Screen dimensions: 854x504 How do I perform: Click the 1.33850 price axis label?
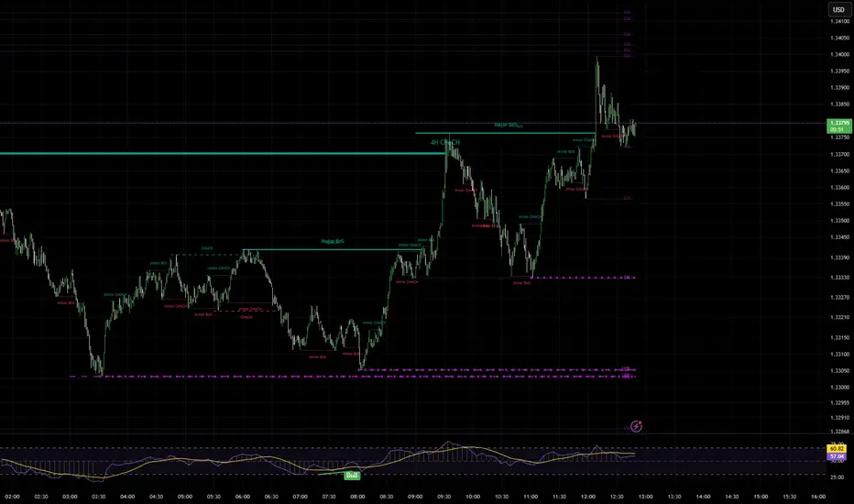click(839, 104)
